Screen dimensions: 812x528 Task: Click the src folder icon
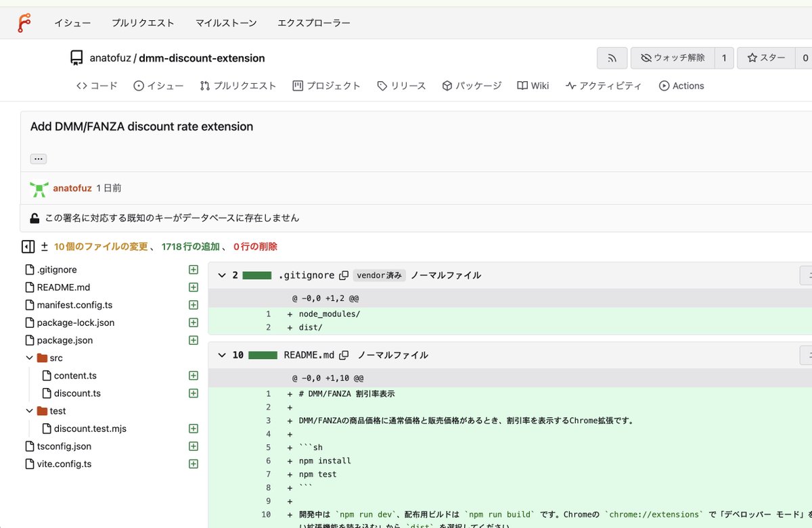click(x=42, y=358)
